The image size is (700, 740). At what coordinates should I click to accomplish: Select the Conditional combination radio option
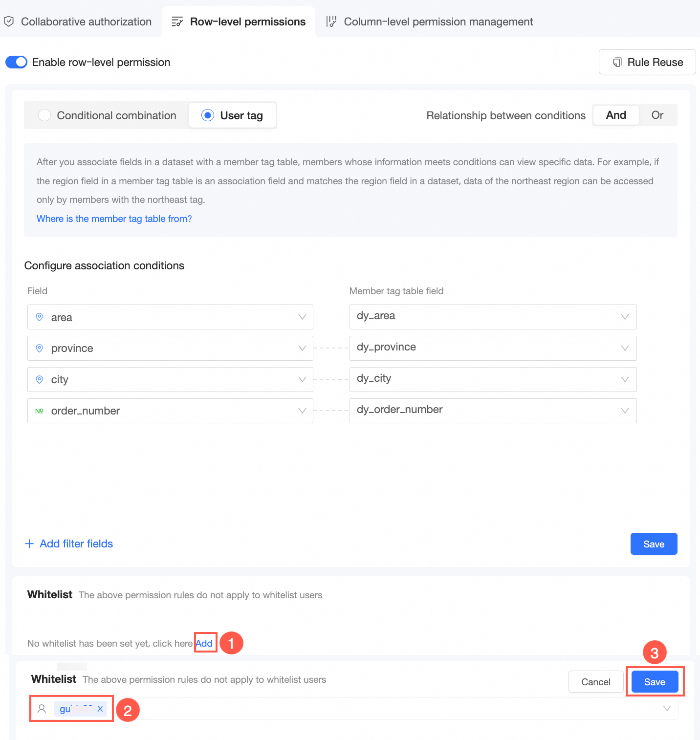[44, 115]
